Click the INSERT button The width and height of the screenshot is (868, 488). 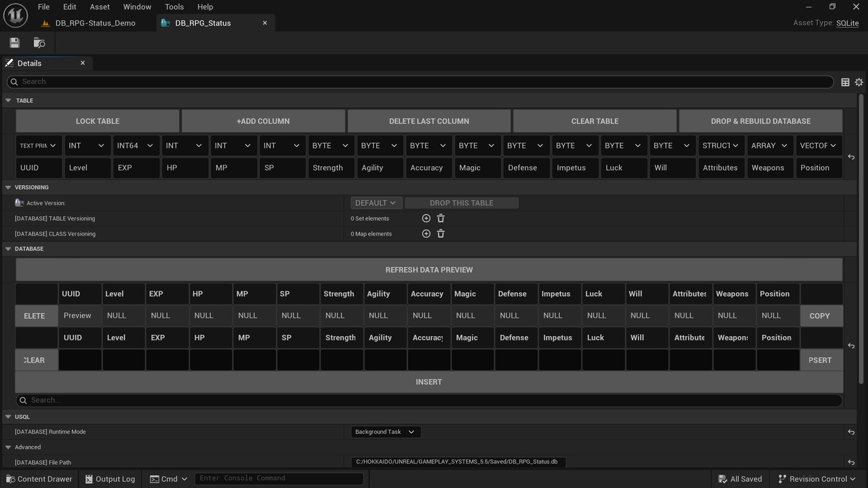click(429, 382)
